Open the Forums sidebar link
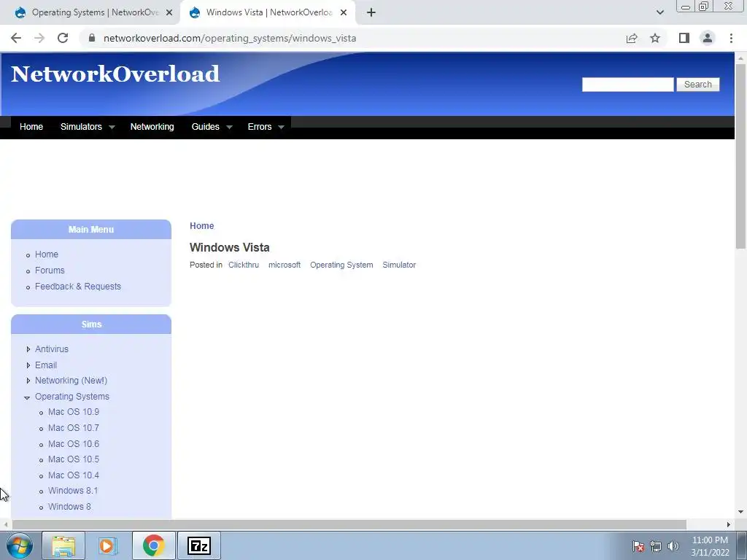The width and height of the screenshot is (747, 560). (50, 271)
